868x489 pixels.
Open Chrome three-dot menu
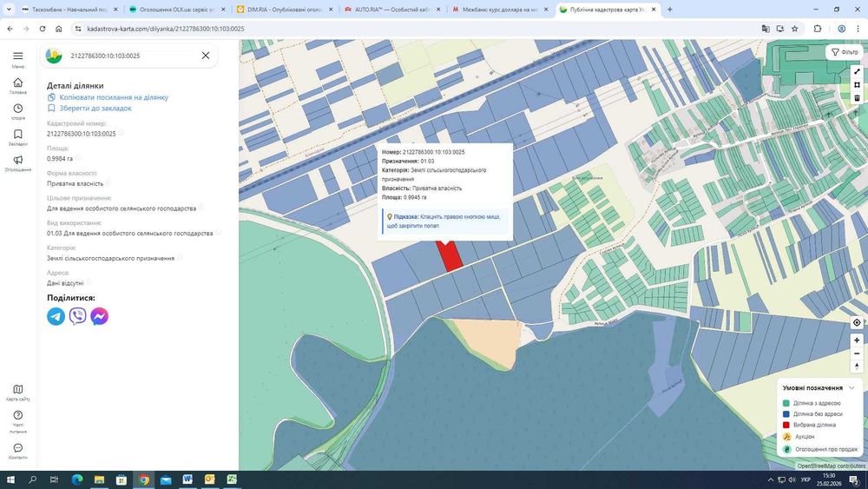tap(858, 29)
